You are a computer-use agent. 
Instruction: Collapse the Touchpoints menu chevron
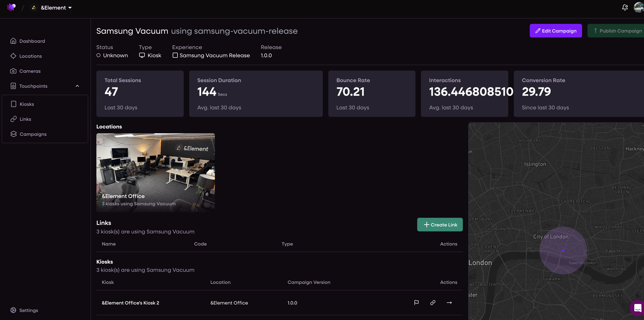click(77, 86)
